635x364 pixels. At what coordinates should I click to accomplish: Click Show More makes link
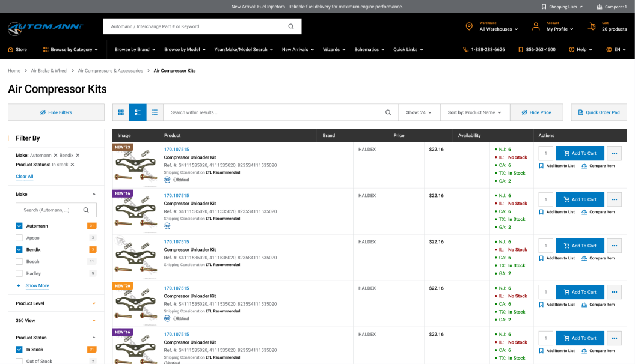click(37, 285)
